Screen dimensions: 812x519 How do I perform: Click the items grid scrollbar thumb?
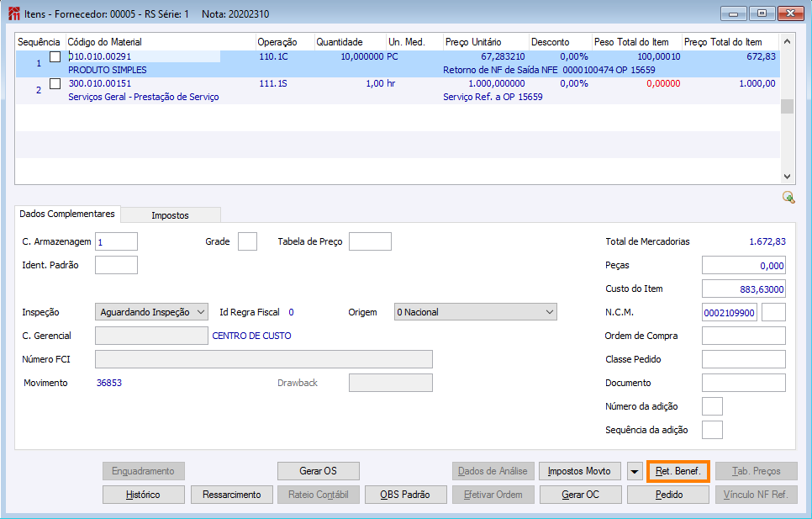(787, 106)
